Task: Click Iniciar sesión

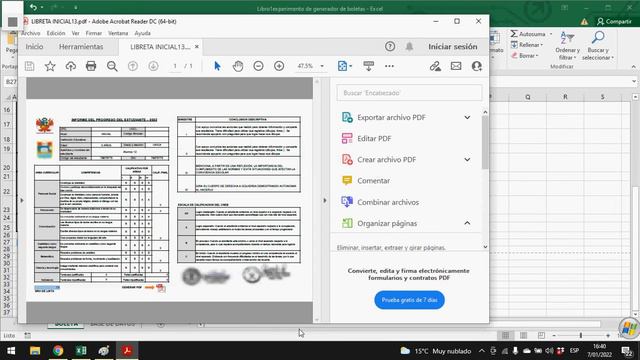Action: coord(453,47)
